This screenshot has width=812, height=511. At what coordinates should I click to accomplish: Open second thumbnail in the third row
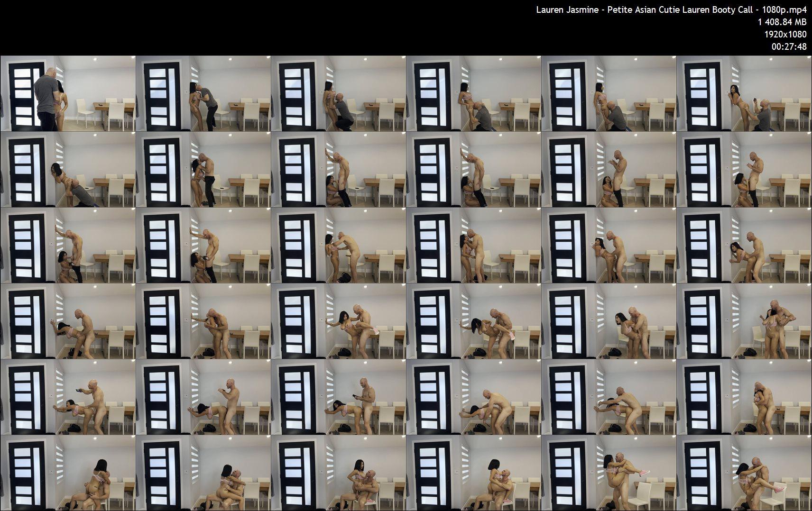click(x=203, y=245)
